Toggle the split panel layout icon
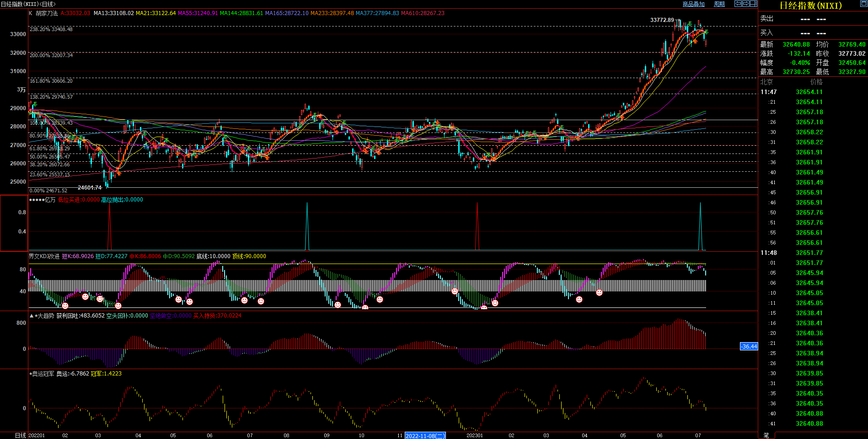The height and width of the screenshot is (439, 868). (x=754, y=4)
